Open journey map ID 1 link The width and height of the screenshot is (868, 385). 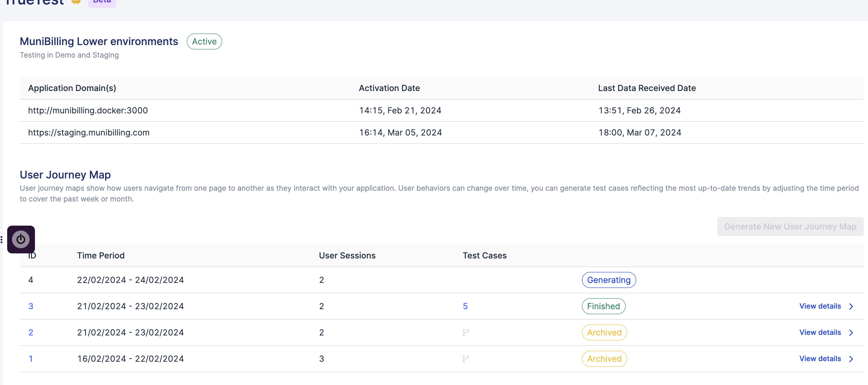(x=31, y=359)
